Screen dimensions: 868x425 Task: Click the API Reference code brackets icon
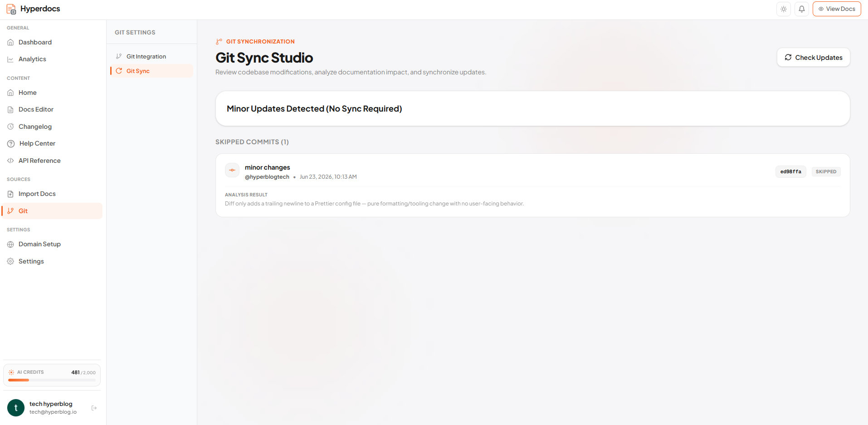pyautogui.click(x=10, y=161)
